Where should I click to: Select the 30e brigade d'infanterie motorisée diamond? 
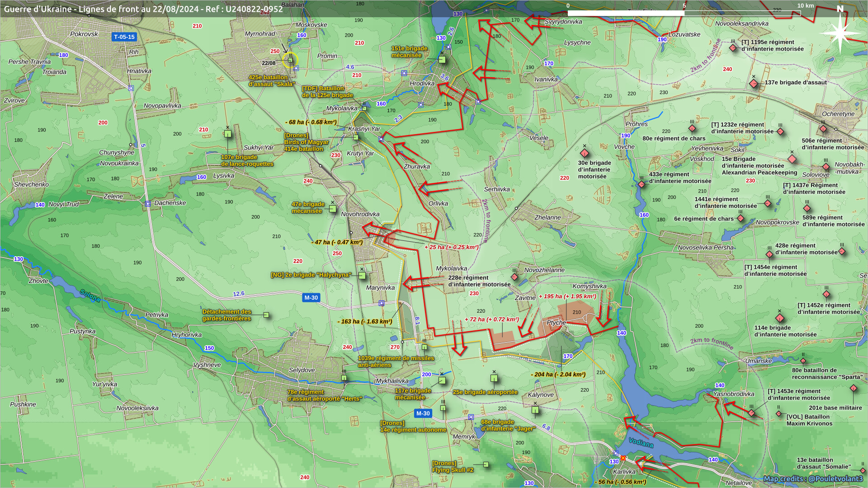[x=585, y=153]
